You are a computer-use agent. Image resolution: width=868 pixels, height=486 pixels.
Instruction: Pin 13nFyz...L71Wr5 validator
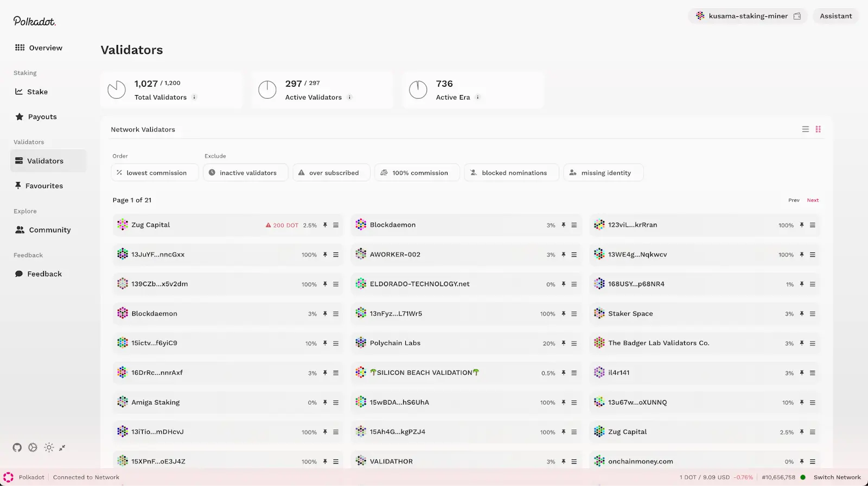click(x=564, y=313)
